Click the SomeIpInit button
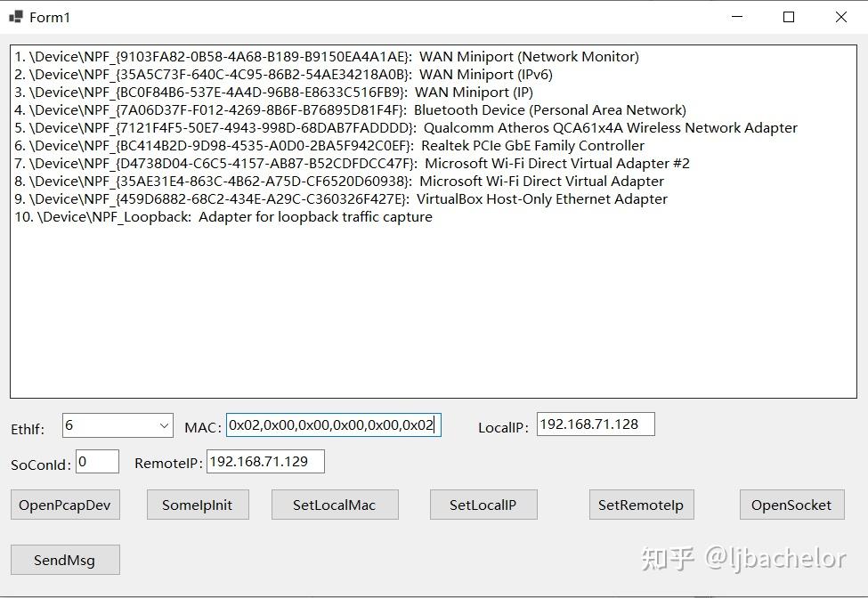Image resolution: width=868 pixels, height=598 pixels. point(197,505)
